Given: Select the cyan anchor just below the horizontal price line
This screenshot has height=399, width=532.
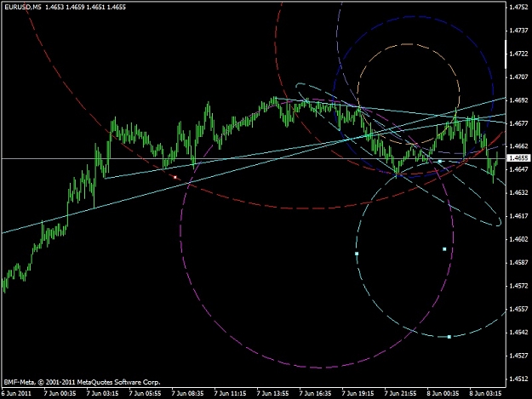Looking at the screenshot, I should pyautogui.click(x=440, y=162).
